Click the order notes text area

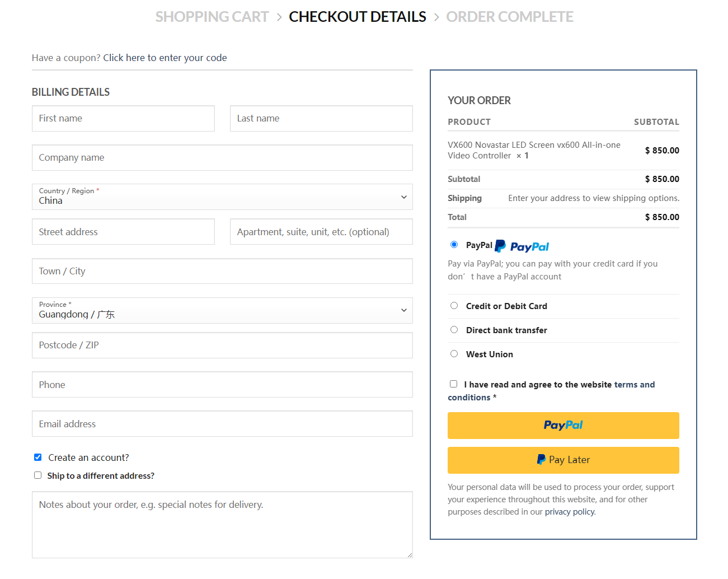[x=222, y=525]
